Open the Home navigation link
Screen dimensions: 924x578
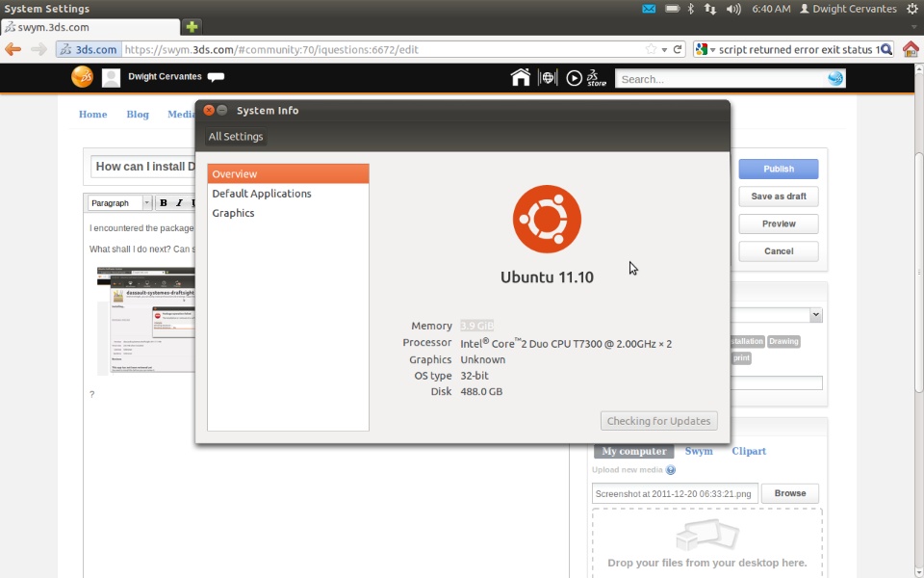(93, 115)
